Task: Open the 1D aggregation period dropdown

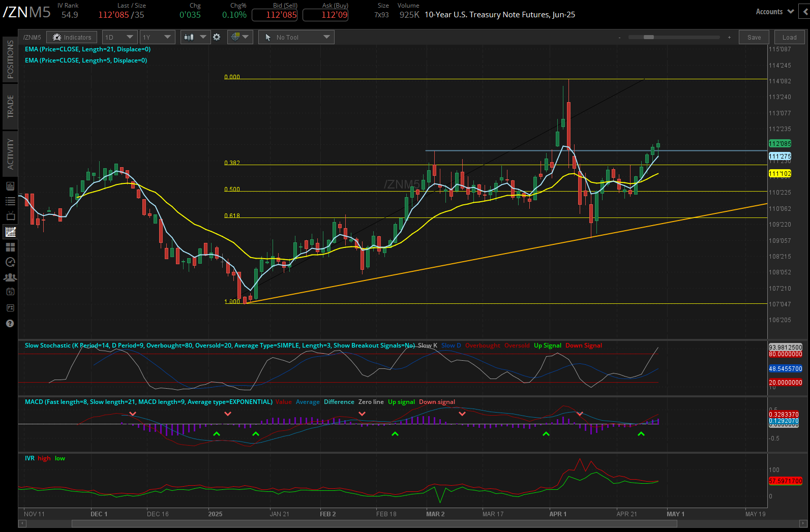Action: 119,37
